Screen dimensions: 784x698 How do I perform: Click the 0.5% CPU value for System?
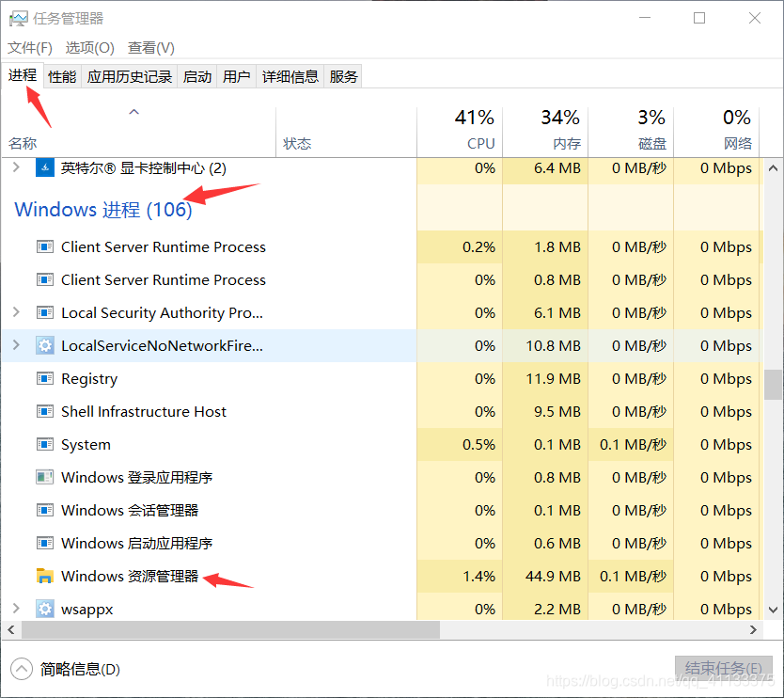478,444
